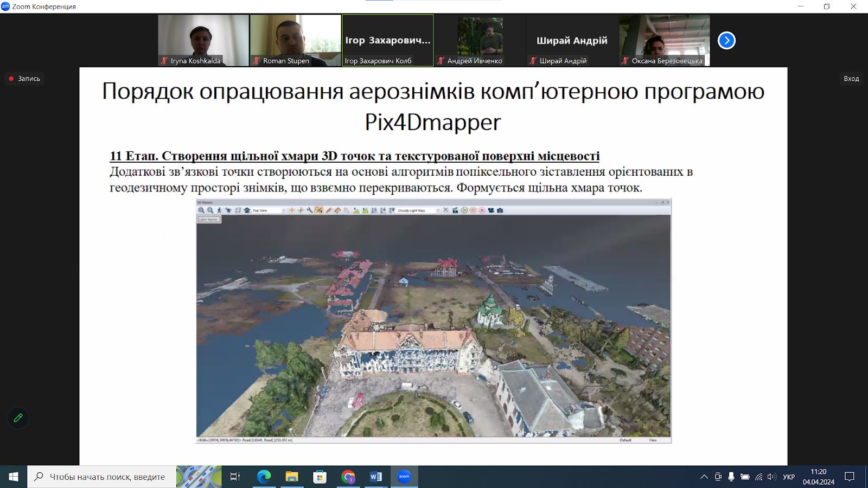Image resolution: width=868 pixels, height=488 pixels.
Task: Click the Label display button in 3D Viewer
Action: (208, 219)
